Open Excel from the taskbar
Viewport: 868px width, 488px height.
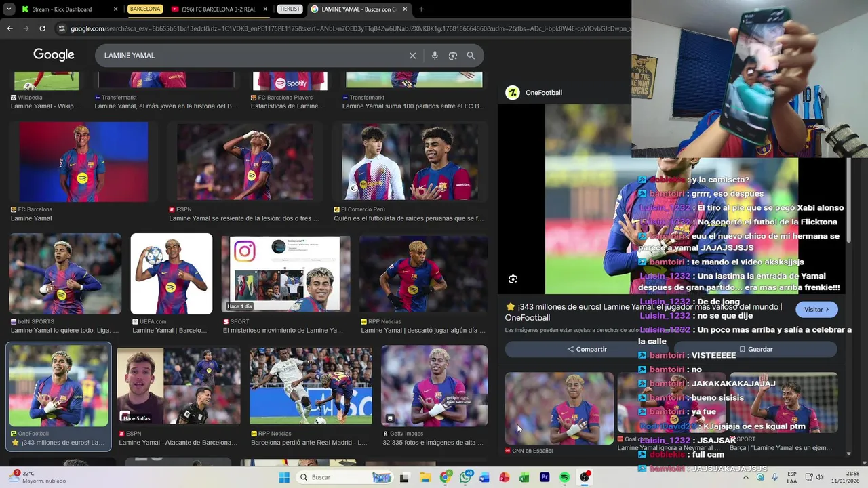524,477
